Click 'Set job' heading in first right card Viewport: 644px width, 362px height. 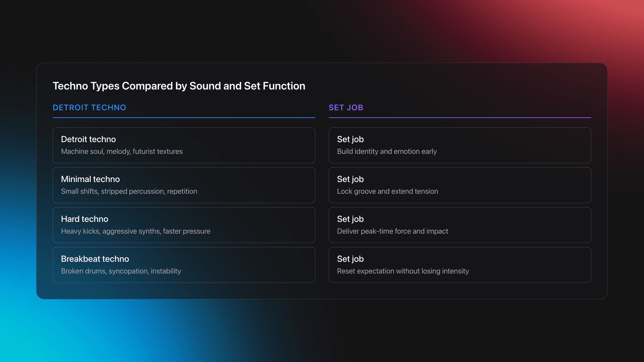coord(350,139)
